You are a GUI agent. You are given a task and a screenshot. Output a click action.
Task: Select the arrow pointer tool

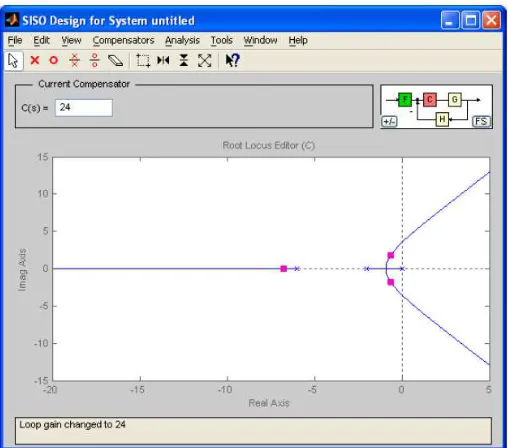coord(13,61)
